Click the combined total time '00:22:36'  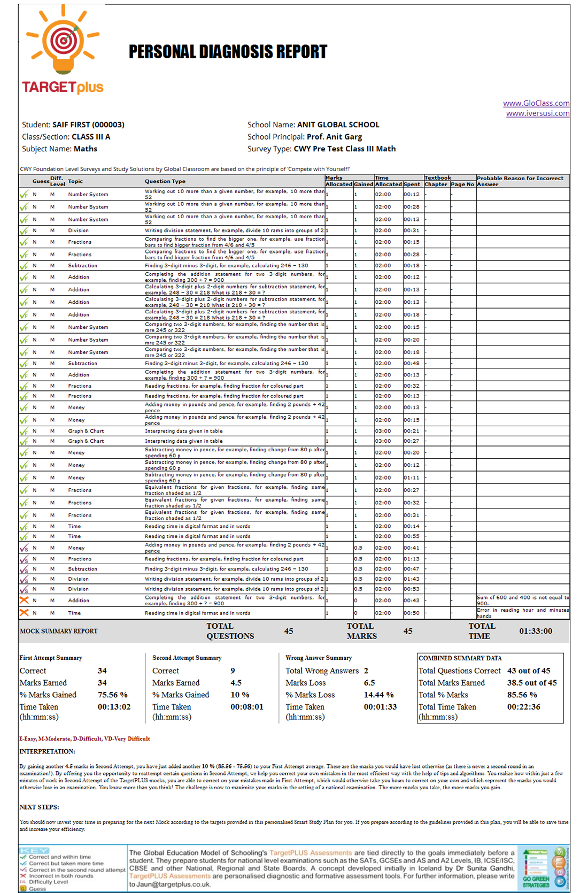point(524,707)
